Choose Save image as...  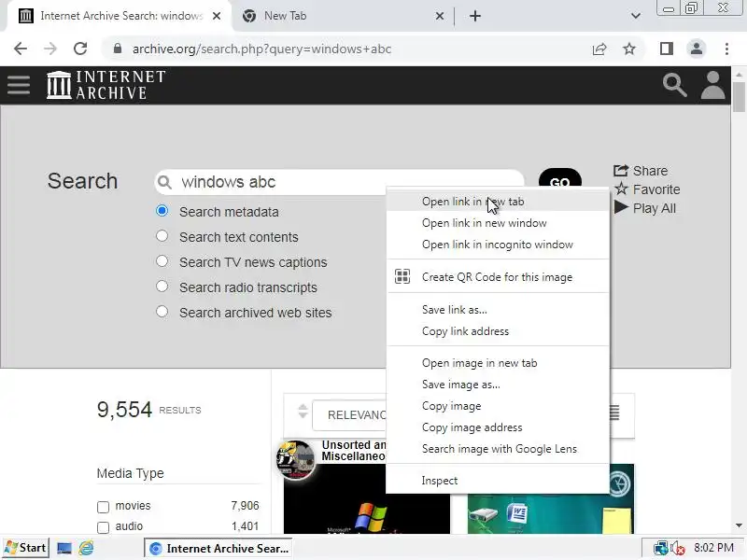(498, 385)
